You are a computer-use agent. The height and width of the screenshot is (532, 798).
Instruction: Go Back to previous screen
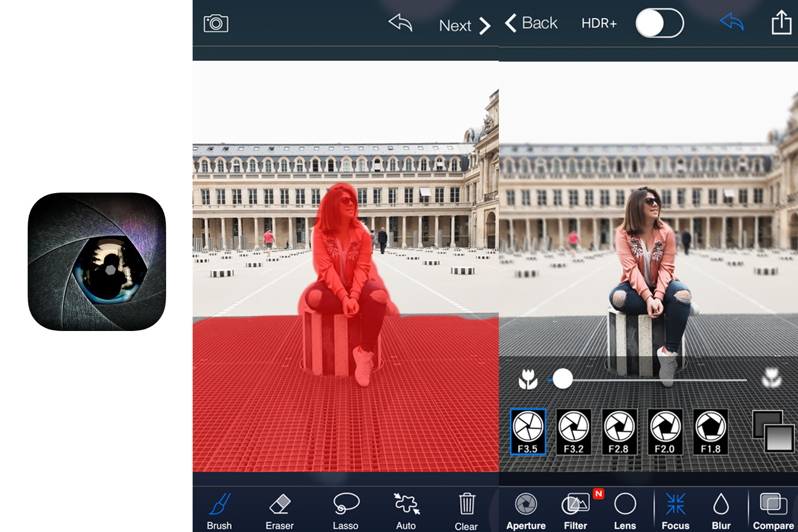[531, 23]
